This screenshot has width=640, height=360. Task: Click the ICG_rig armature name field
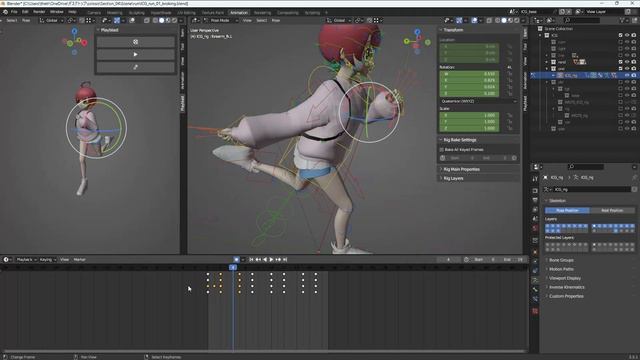coord(590,189)
